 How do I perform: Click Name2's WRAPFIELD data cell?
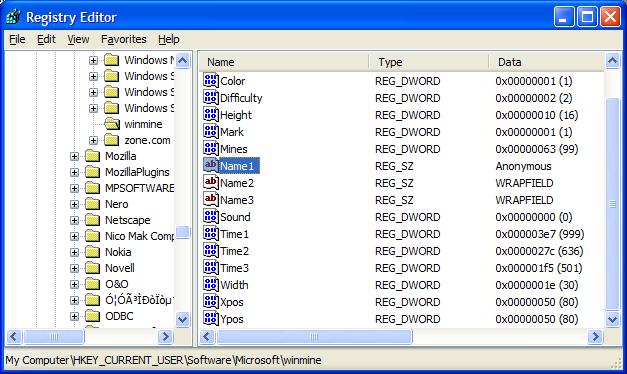[x=524, y=183]
